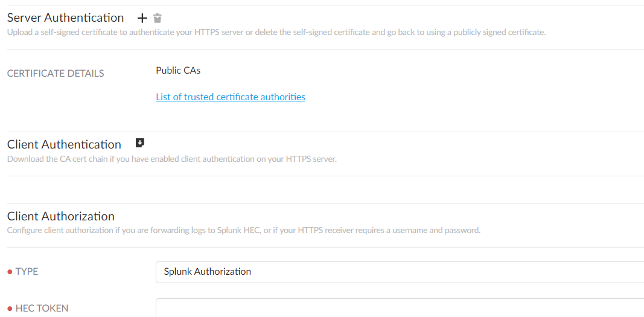The height and width of the screenshot is (317, 644).
Task: Click the Client Authorization description text
Action: pyautogui.click(x=243, y=230)
